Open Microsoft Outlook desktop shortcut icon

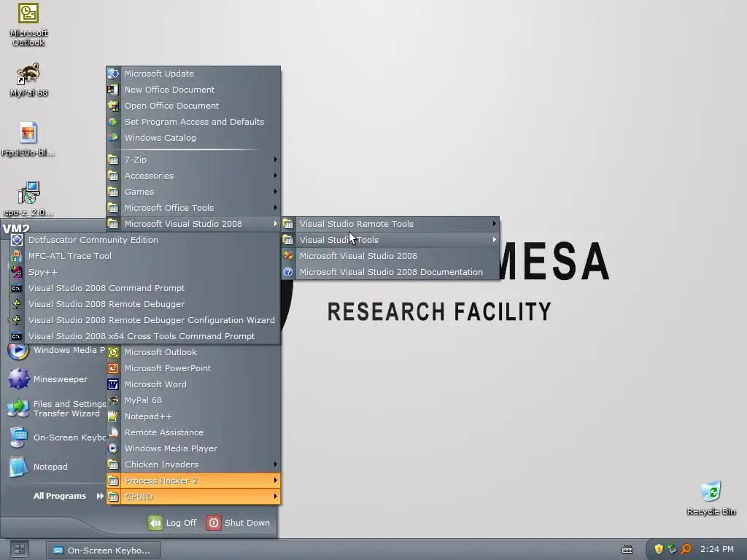[x=28, y=14]
